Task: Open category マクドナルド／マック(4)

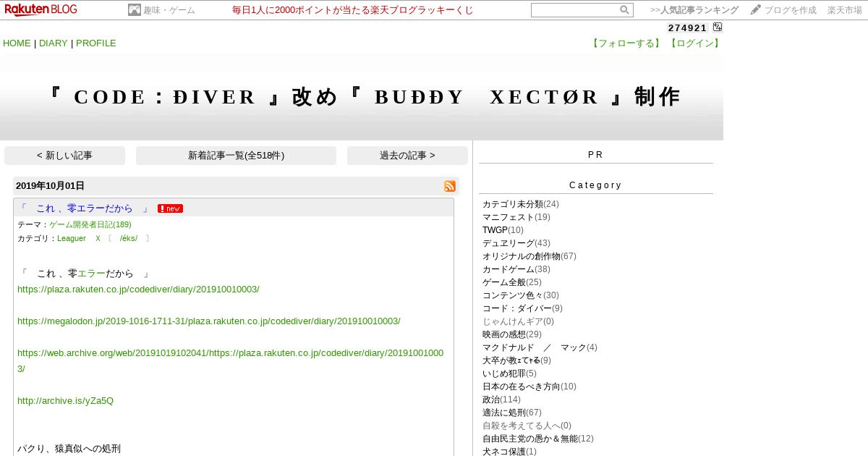Action: click(540, 347)
